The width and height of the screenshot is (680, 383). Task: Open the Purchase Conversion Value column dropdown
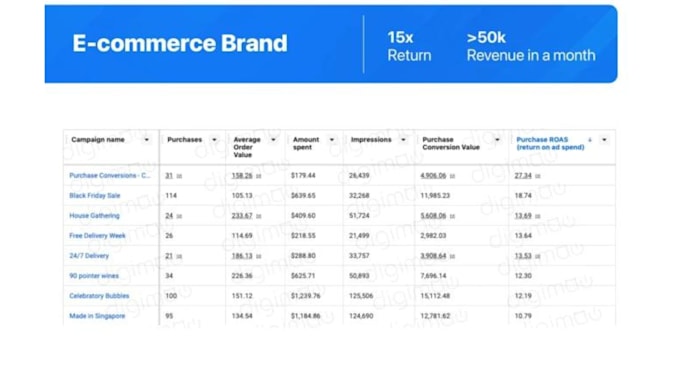click(497, 140)
